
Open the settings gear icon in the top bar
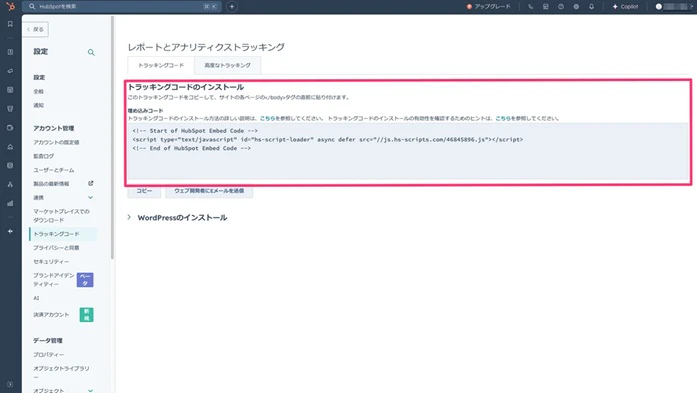tap(576, 7)
